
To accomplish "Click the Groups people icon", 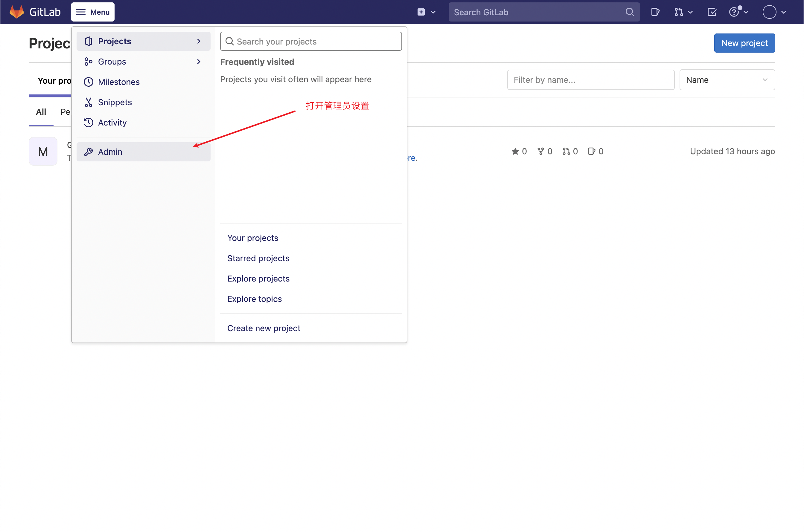I will [x=88, y=61].
